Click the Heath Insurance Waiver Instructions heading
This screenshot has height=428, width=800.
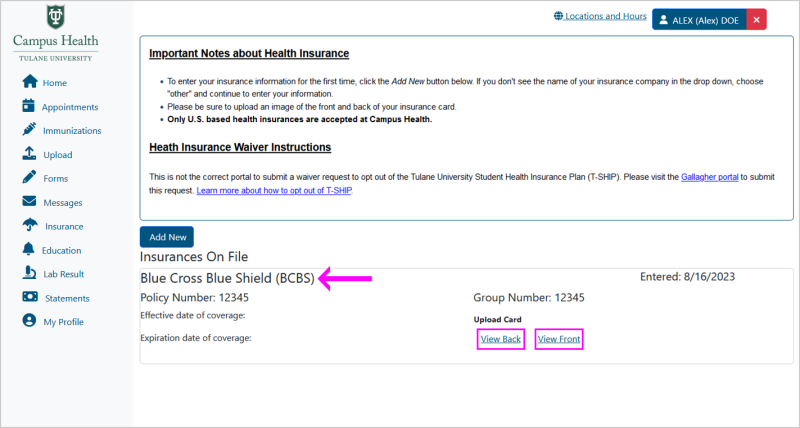click(x=240, y=147)
